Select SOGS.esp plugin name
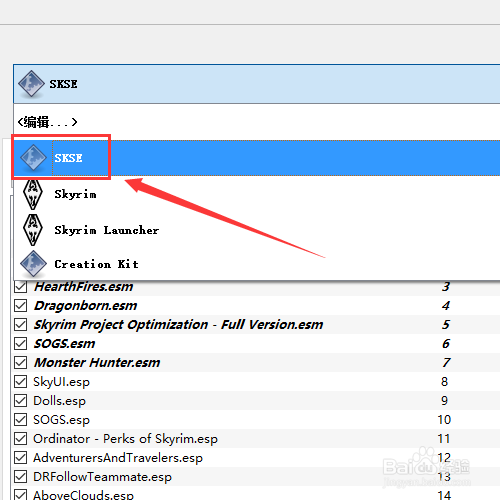This screenshot has height=500, width=500. click(61, 420)
